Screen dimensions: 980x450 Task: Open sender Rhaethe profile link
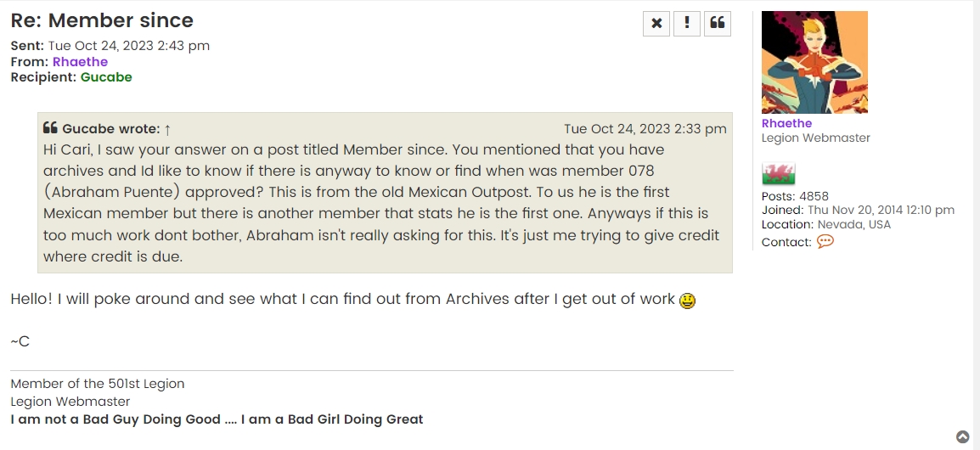80,61
